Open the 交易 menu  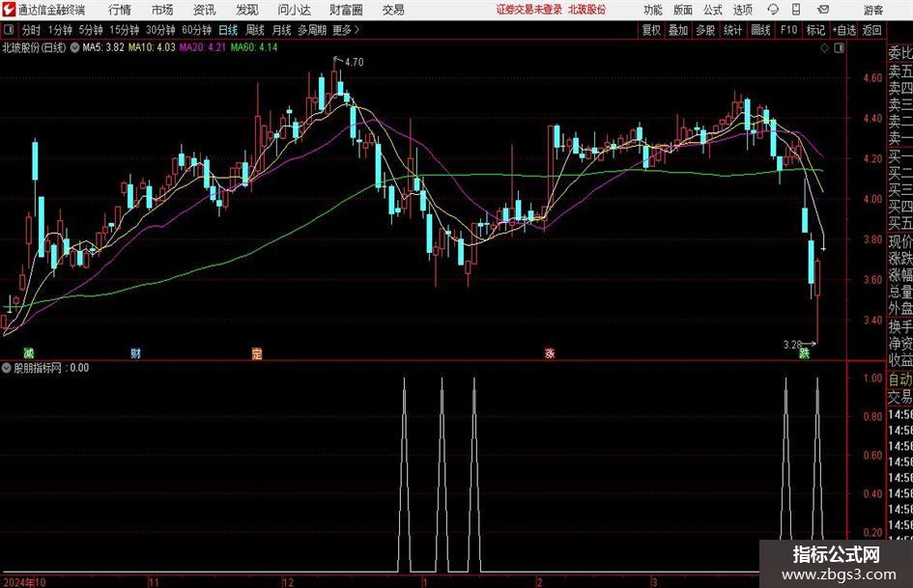pyautogui.click(x=393, y=10)
